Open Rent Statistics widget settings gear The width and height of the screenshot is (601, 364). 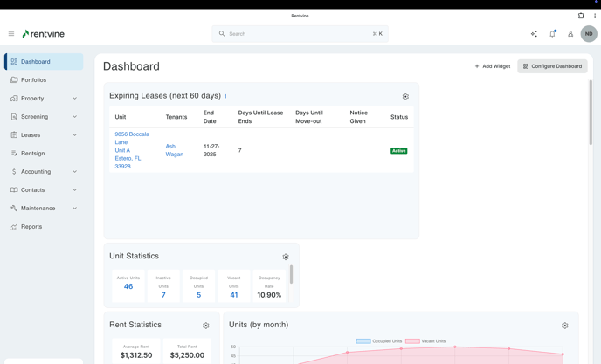pos(206,326)
